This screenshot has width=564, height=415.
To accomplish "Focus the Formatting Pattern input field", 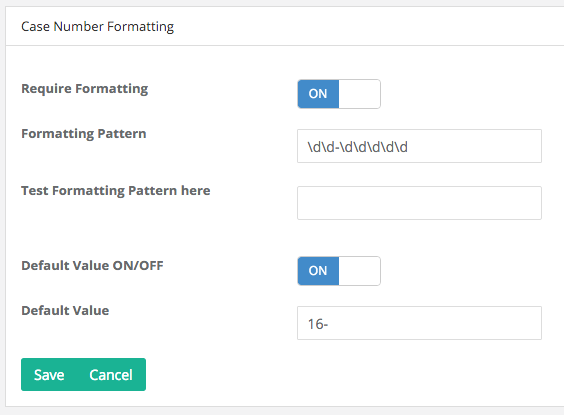I will (x=419, y=146).
